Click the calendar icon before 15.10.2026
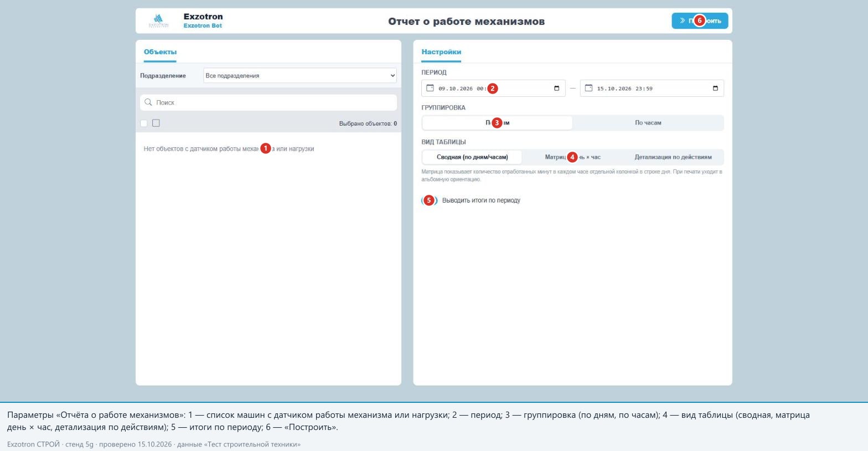Viewport: 868px width, 451px height. [x=588, y=88]
